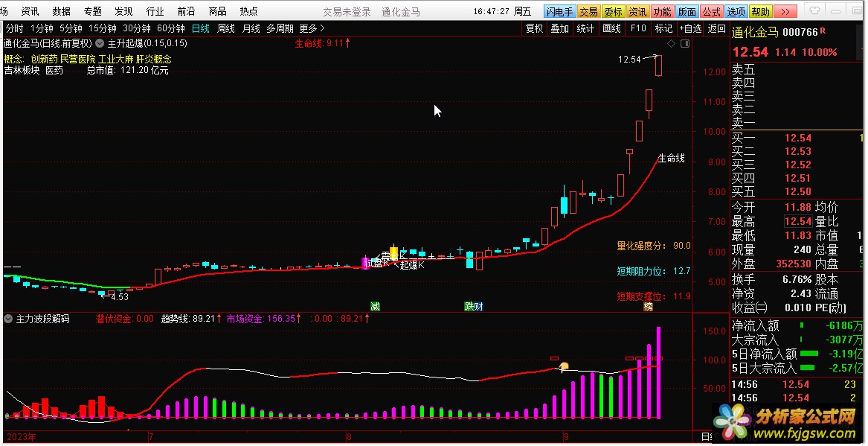Image resolution: width=868 pixels, height=446 pixels.
Task: Click the blue 闪电手 button
Action: 559,12
